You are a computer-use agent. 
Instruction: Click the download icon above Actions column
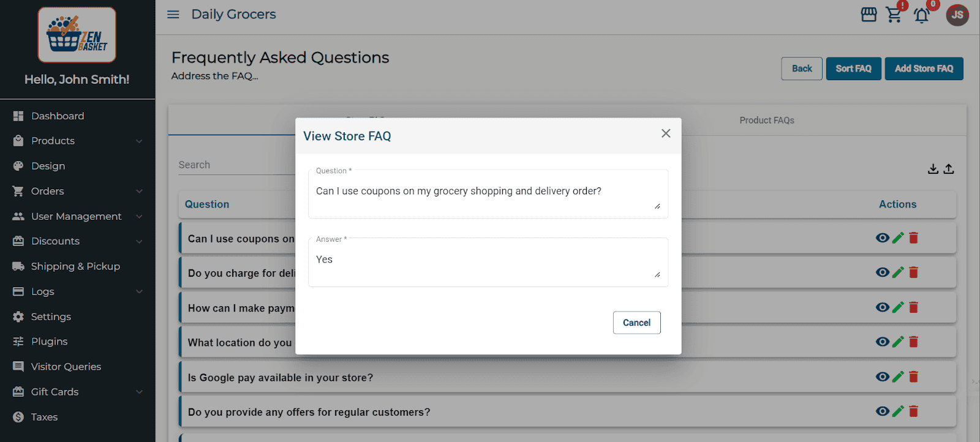click(x=933, y=169)
